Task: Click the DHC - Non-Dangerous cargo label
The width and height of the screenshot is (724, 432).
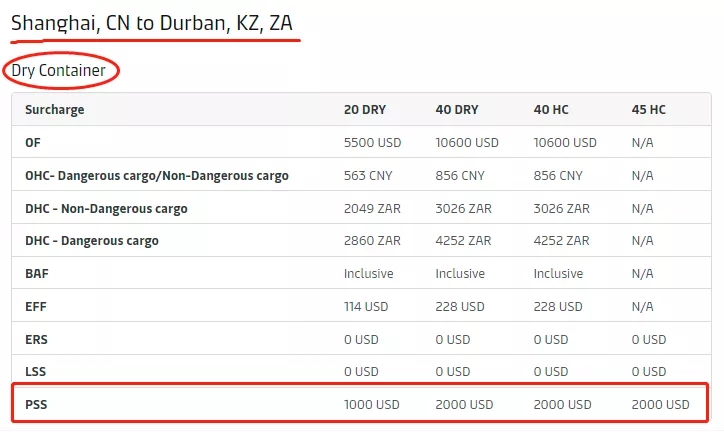Action: click(x=106, y=209)
